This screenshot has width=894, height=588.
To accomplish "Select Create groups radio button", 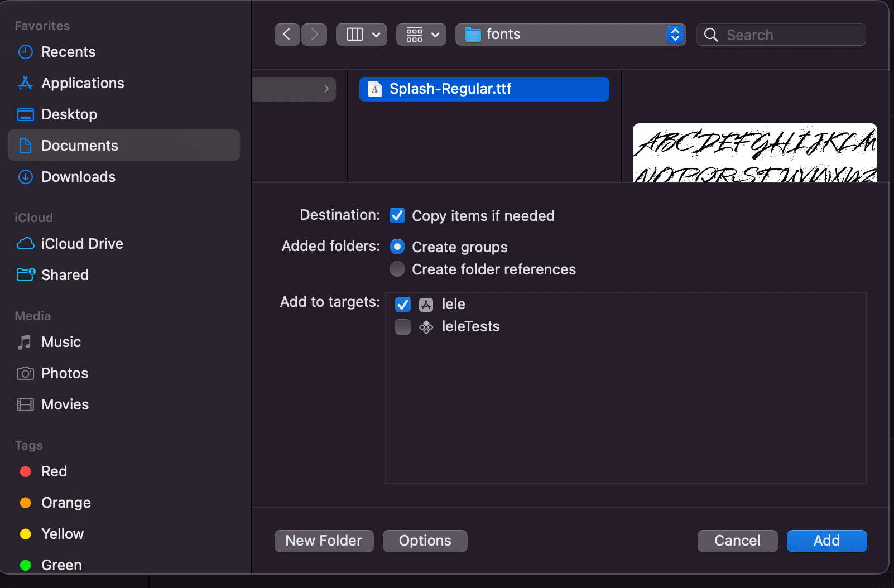I will pos(397,247).
